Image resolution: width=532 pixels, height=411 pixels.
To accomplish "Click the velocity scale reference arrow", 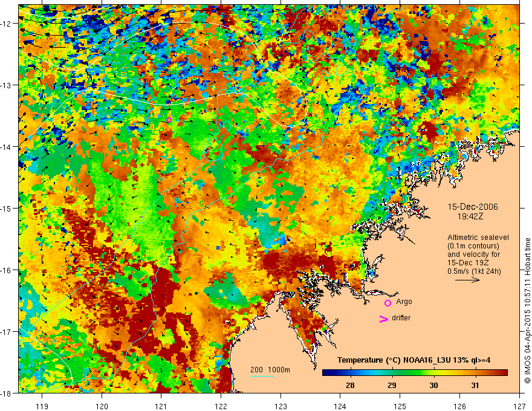I will coord(467,280).
